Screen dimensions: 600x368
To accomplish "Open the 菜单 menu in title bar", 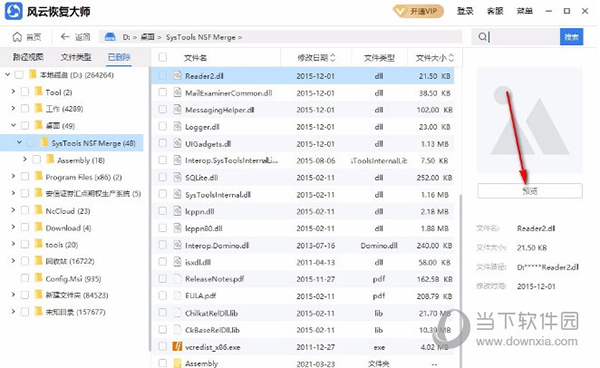I will click(x=525, y=11).
